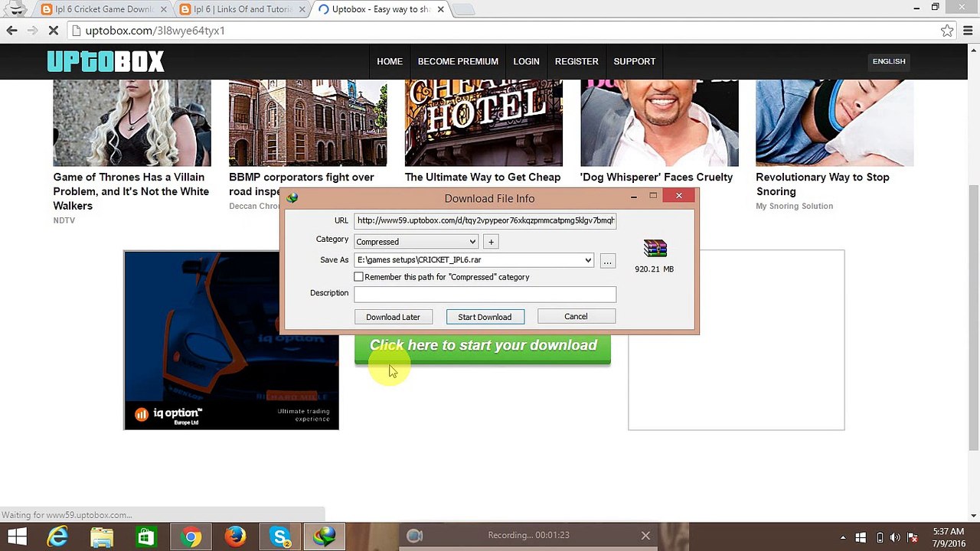
Task: Open Internet Download Manager from the taskbar
Action: pos(325,536)
